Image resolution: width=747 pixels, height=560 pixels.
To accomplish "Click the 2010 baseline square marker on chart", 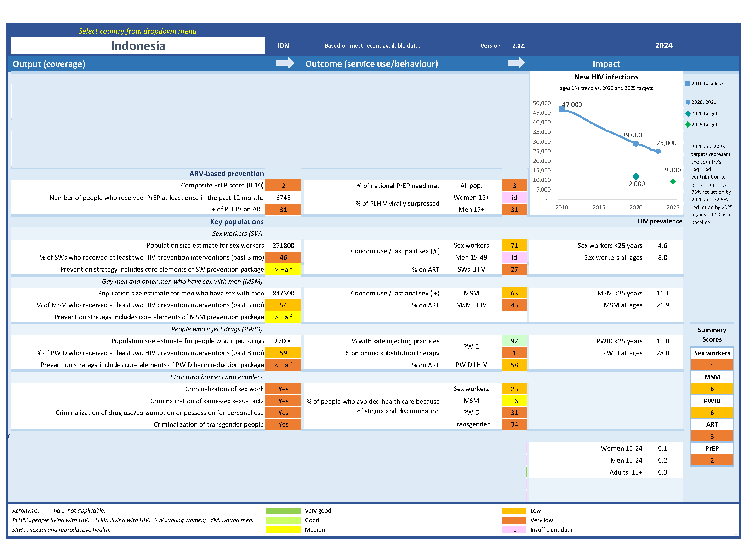I will click(x=562, y=109).
